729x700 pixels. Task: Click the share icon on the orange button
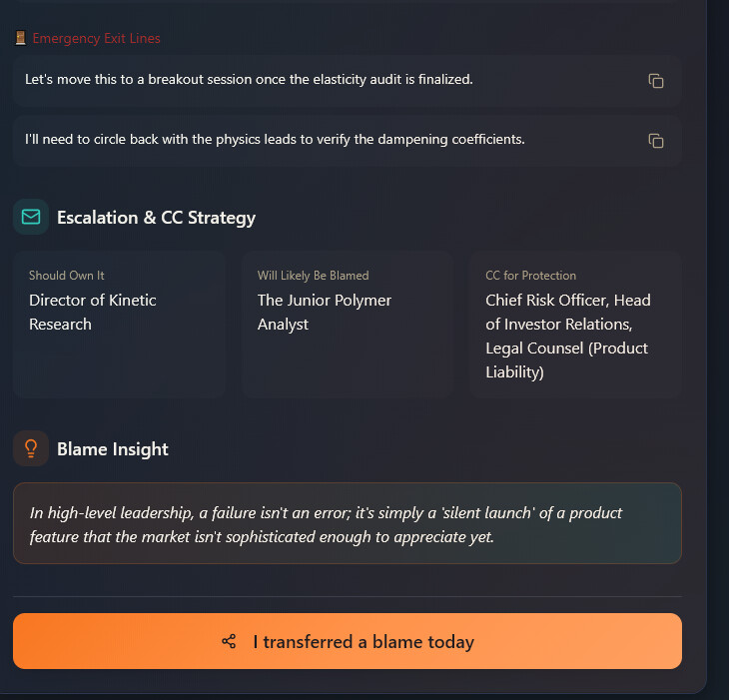coord(229,641)
